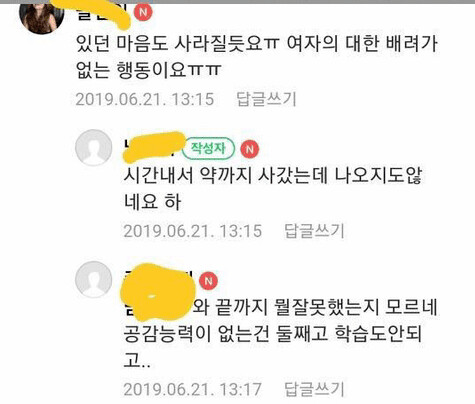Open the scribbled username left of 작성자 badge
The height and width of the screenshot is (404, 475).
(152, 148)
